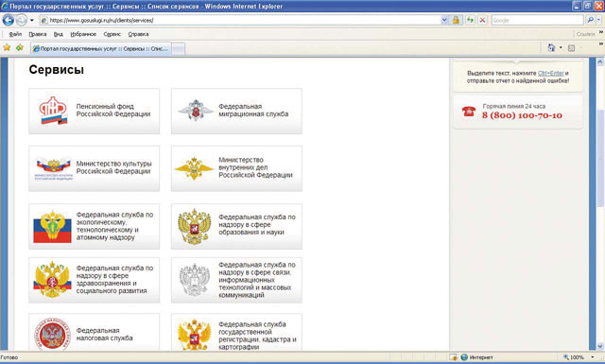
Task: Click the Stop loading red X icon
Action: pos(482,20)
